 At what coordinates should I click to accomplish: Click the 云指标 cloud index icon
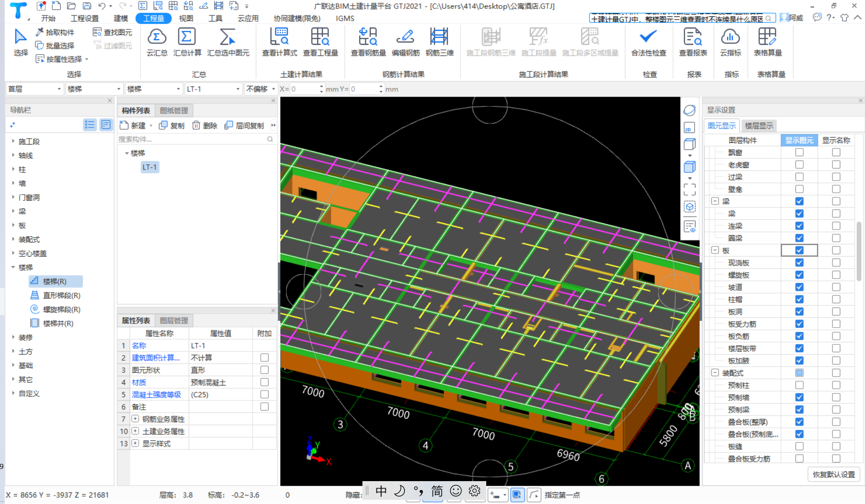[x=730, y=42]
